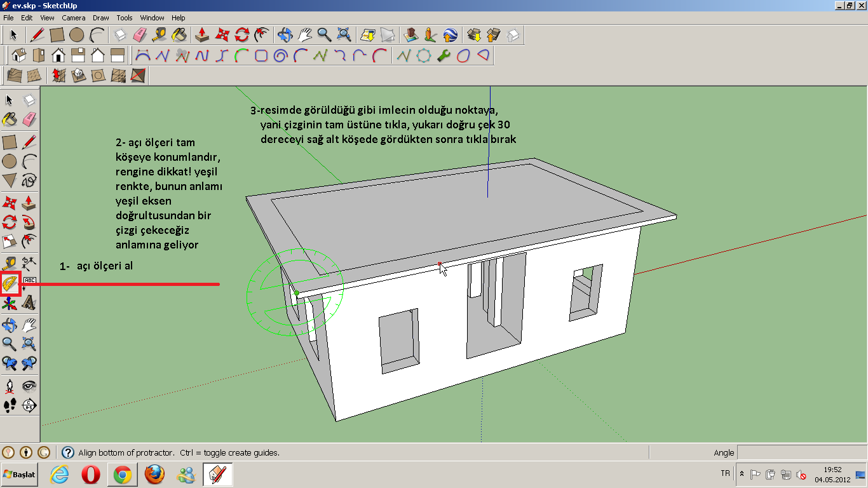Activate the Walk footprints tool
Image resolution: width=868 pixels, height=488 pixels.
pyautogui.click(x=10, y=405)
